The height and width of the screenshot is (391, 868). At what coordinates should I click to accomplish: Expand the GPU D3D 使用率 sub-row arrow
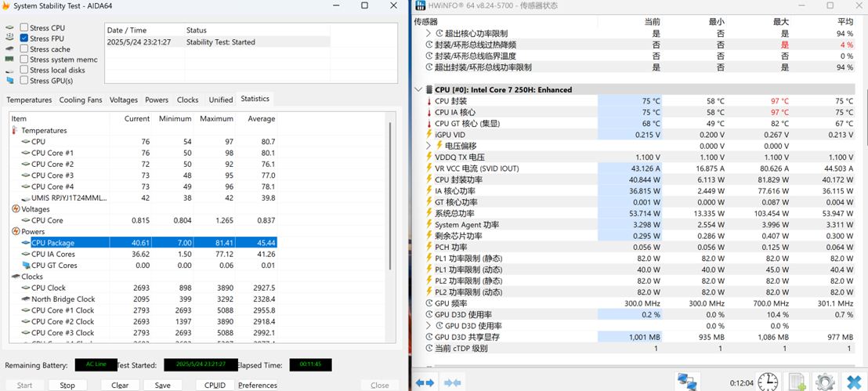(428, 326)
